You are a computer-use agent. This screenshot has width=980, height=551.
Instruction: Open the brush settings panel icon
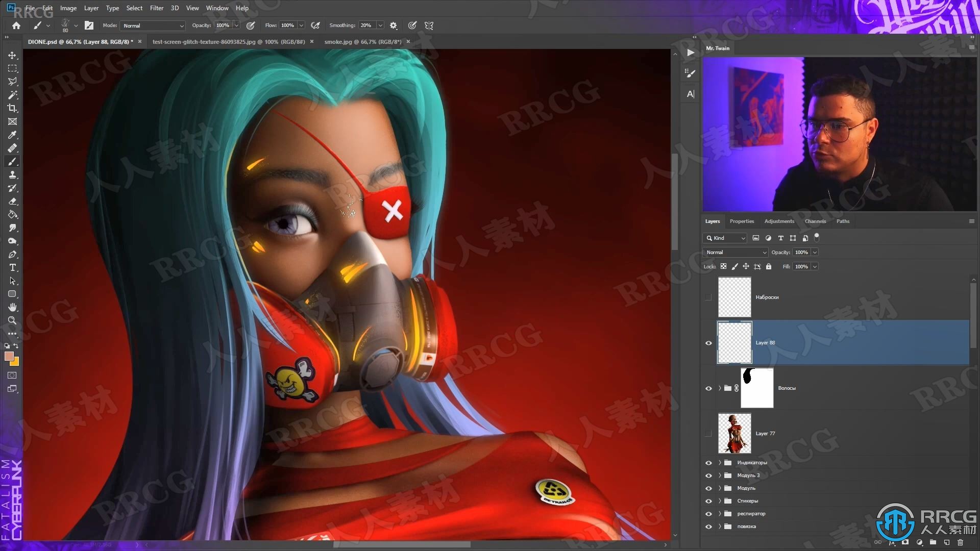coord(89,26)
